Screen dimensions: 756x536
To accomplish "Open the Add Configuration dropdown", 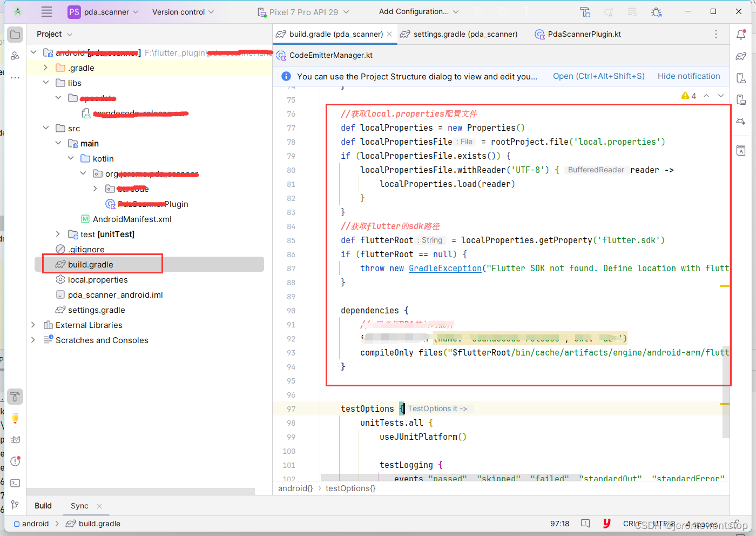I will tap(418, 11).
